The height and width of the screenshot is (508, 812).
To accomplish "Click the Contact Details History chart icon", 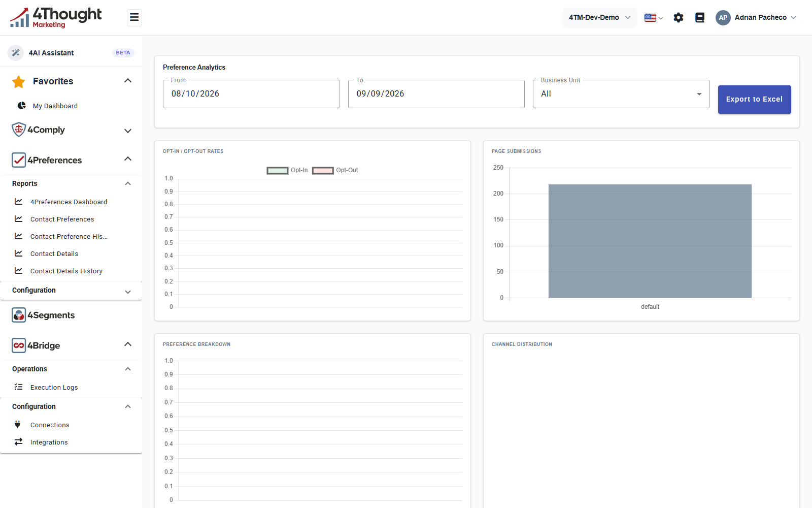I will 18,271.
